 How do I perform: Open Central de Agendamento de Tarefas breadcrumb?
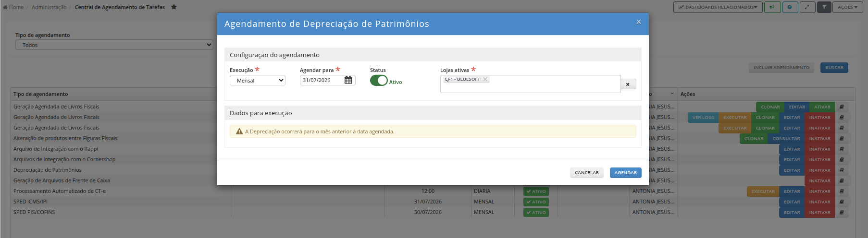coord(120,7)
